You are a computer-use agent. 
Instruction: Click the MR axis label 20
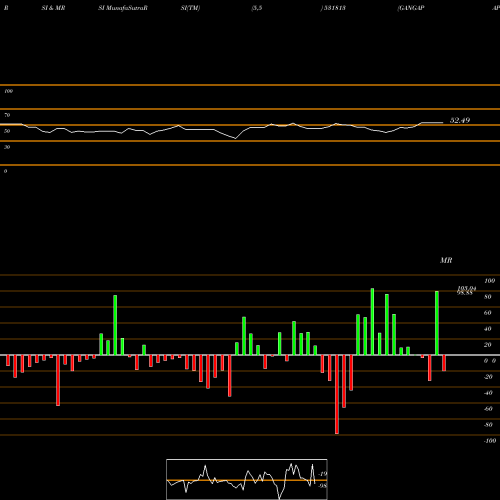[487, 345]
